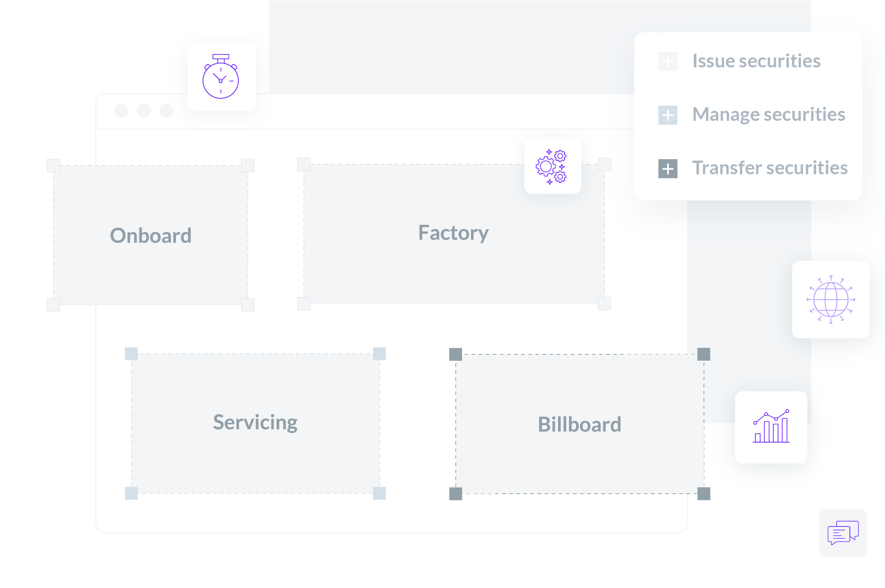Click the bottom-left handle of Onboard box
The width and height of the screenshot is (885, 588).
(53, 305)
